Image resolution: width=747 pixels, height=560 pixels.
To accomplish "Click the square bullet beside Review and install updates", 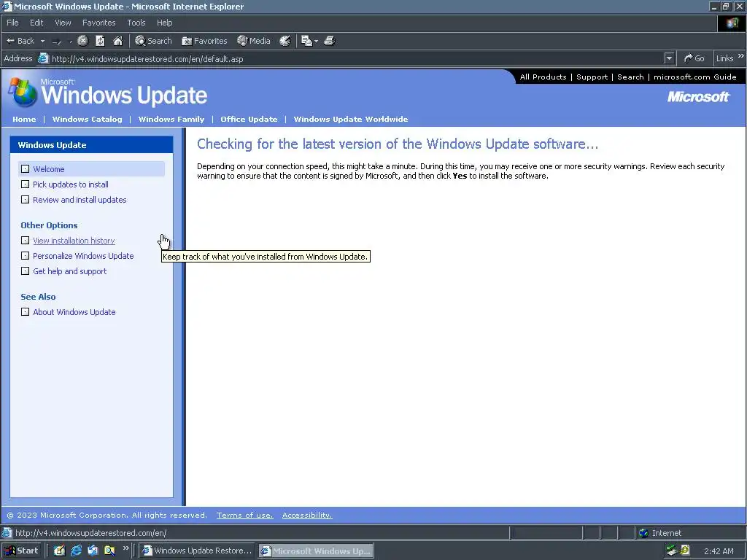I will click(26, 200).
